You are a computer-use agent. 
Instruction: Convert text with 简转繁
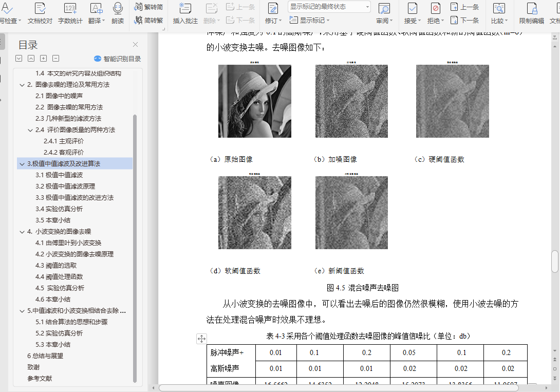(148, 21)
